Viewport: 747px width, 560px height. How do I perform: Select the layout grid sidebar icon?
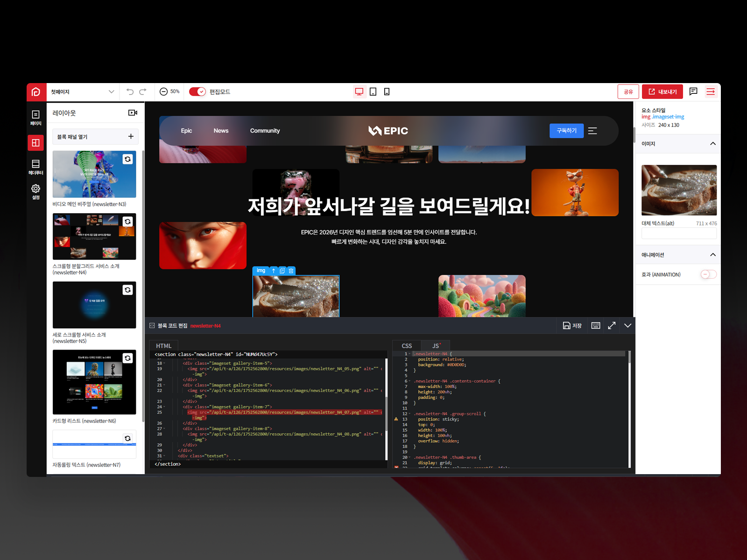36,143
